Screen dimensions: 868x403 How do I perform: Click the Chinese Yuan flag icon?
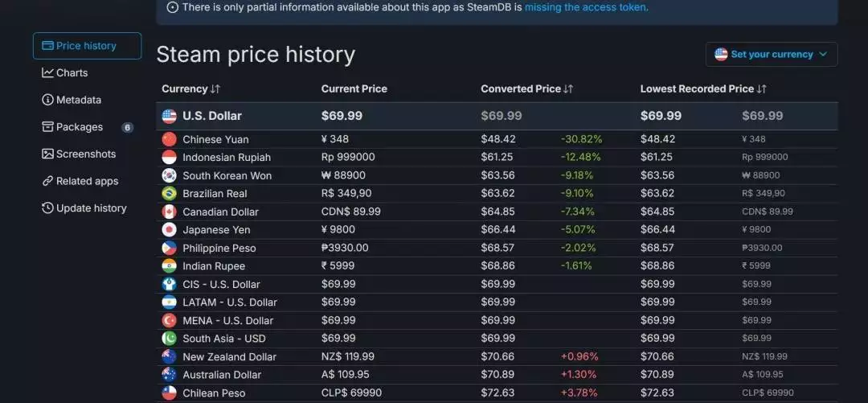click(169, 139)
